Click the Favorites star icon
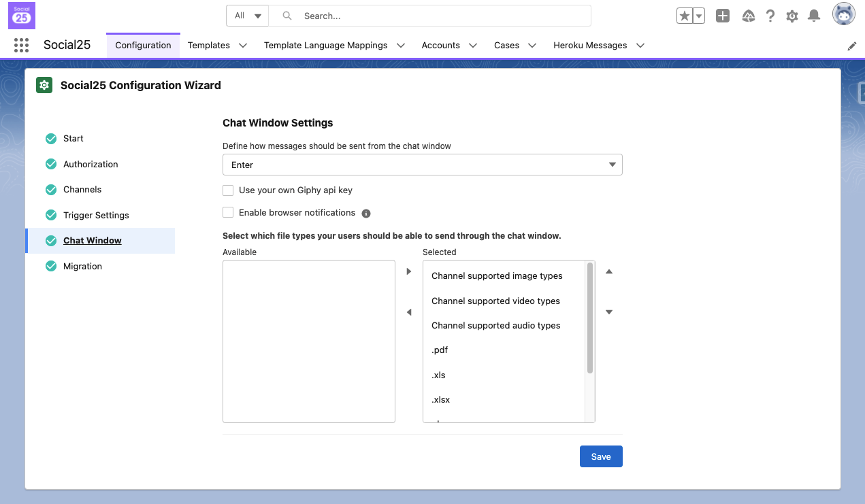This screenshot has width=865, height=504. pos(684,16)
